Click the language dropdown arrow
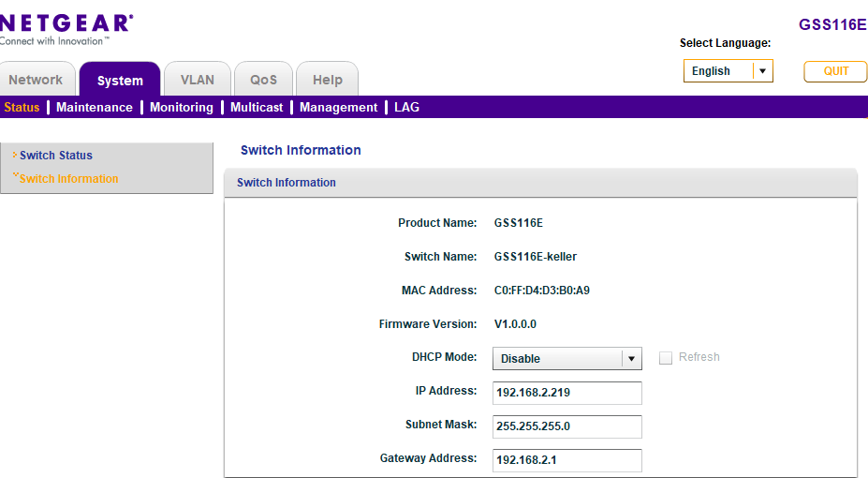Image resolution: width=868 pixels, height=478 pixels. coord(762,71)
